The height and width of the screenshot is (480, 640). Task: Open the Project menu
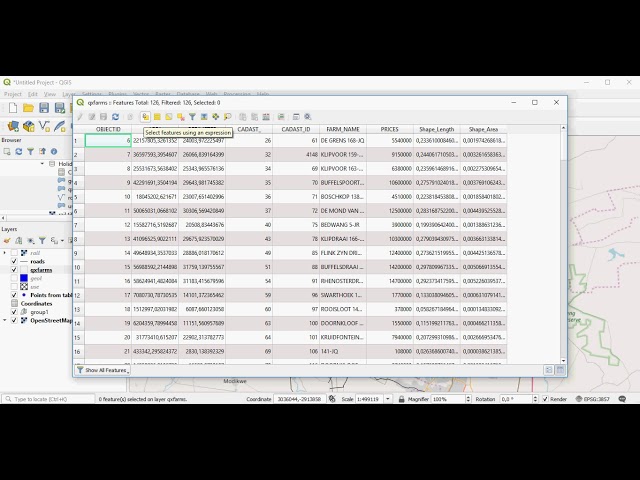(x=13, y=94)
